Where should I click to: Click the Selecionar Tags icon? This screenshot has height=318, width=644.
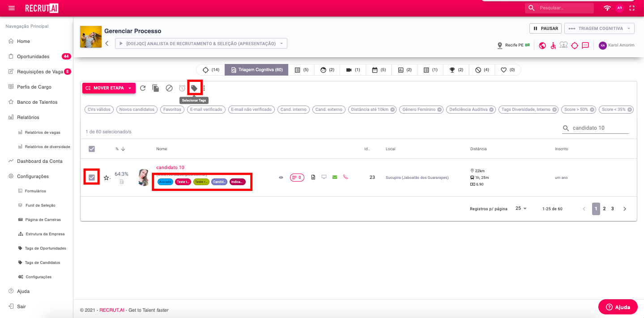(x=194, y=88)
